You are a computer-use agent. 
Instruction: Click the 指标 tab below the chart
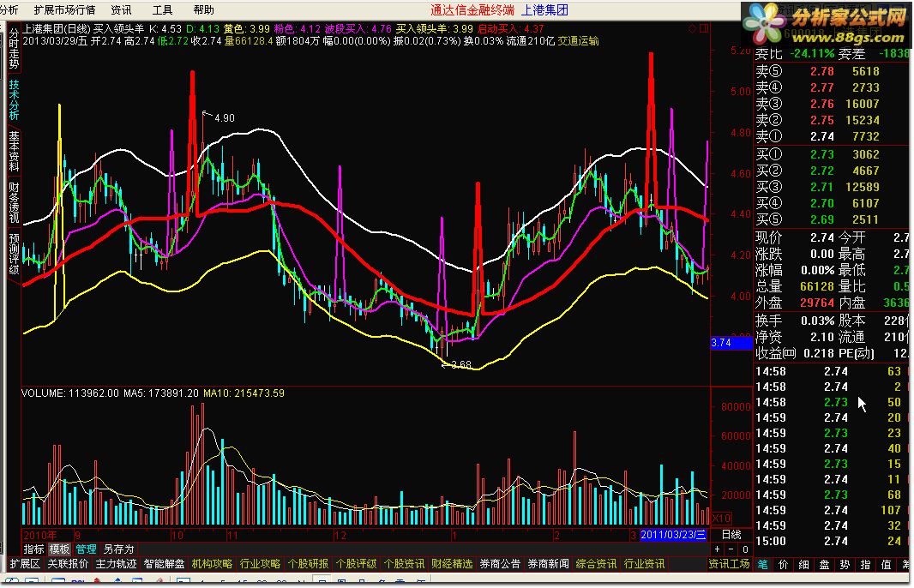coord(33,549)
